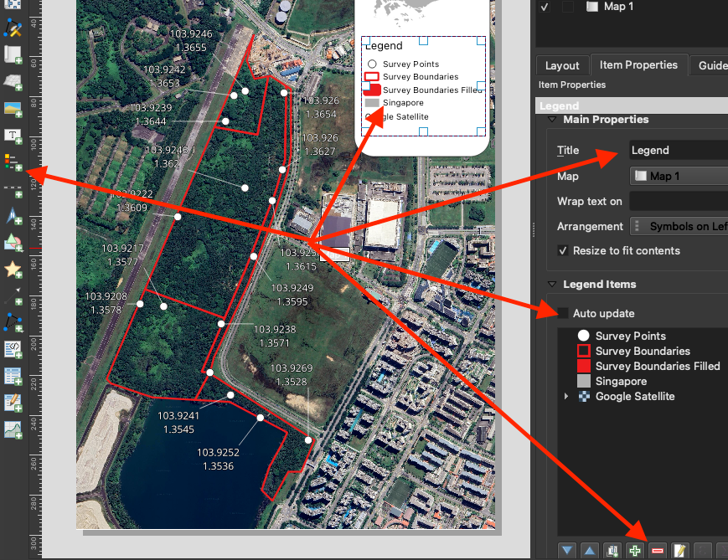Activate the Add HTML tool

(13, 349)
